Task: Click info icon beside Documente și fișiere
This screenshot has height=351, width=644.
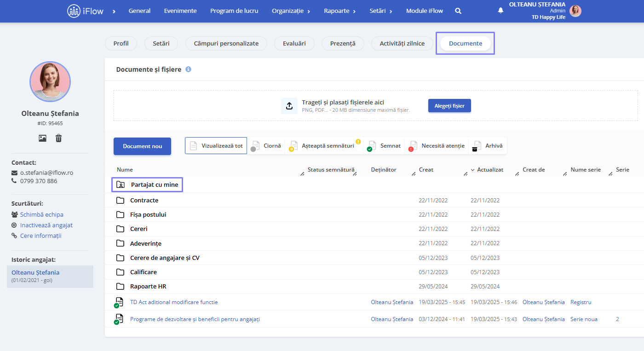Action: point(188,69)
